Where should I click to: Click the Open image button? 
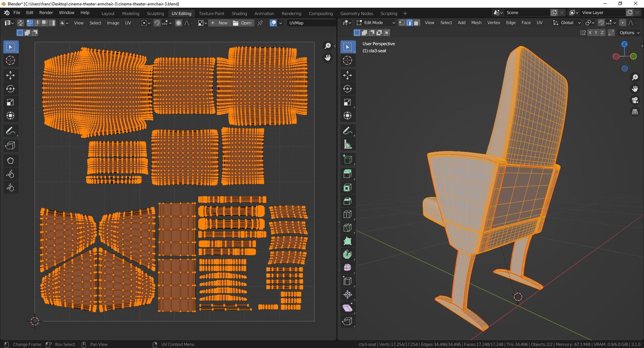point(243,23)
